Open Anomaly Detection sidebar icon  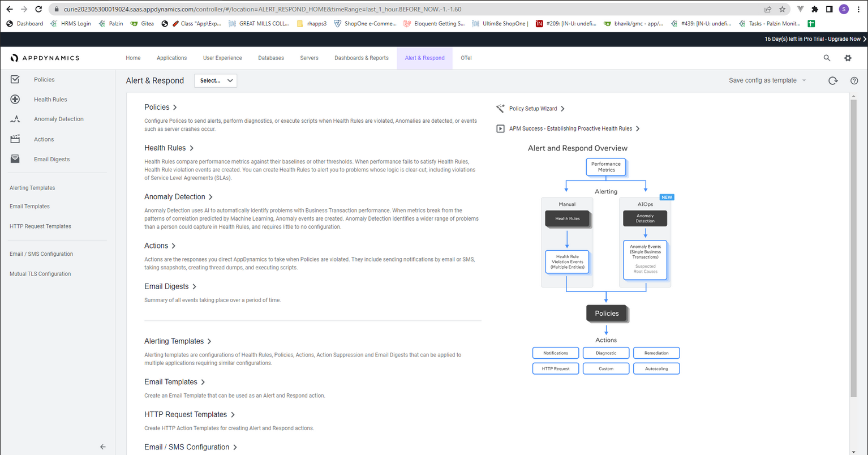[x=15, y=119]
